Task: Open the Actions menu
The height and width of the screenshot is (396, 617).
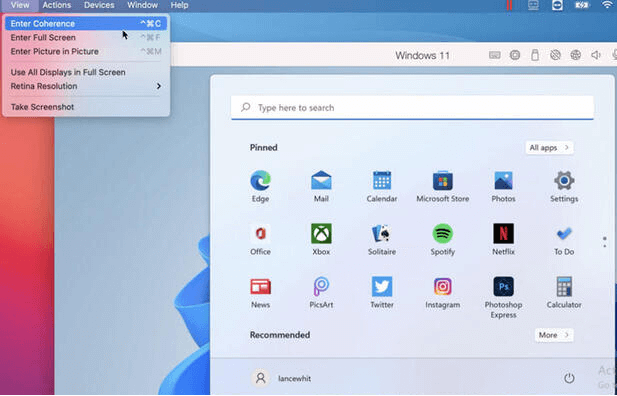Action: (57, 5)
